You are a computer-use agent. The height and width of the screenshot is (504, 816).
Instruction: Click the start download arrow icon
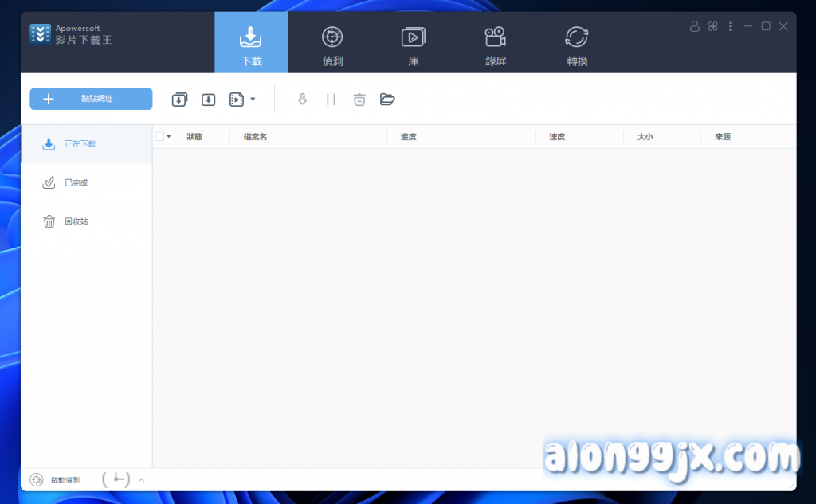click(x=302, y=100)
